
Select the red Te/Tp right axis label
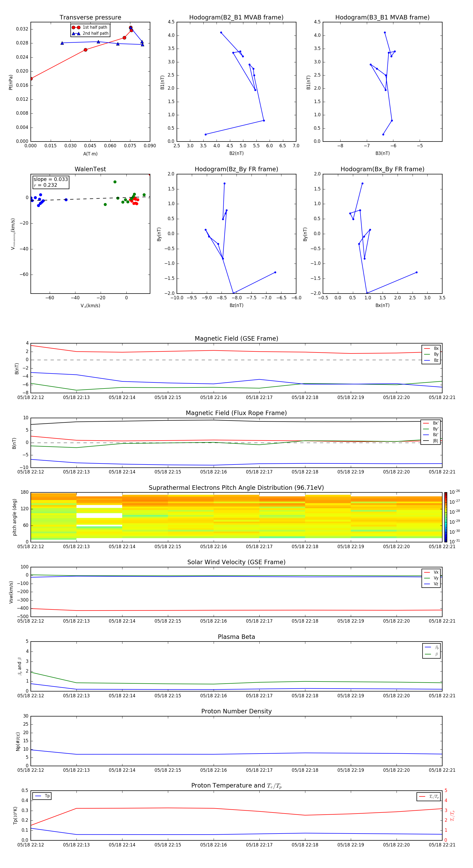pyautogui.click(x=452, y=815)
